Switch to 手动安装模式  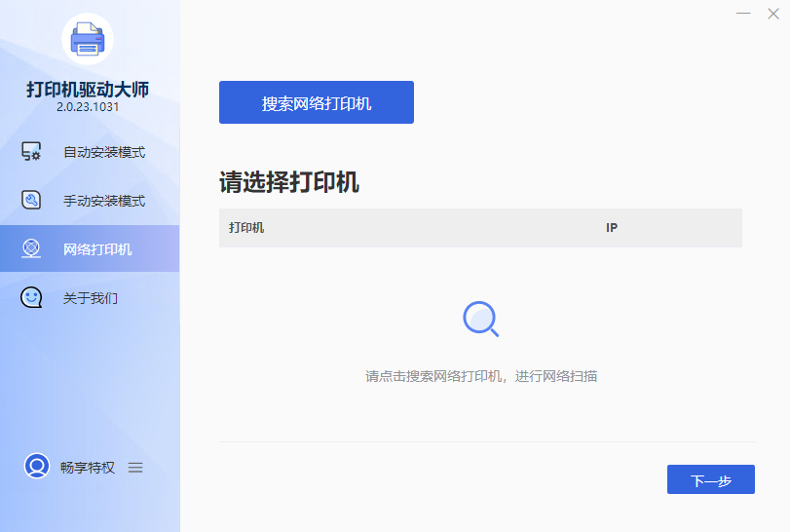pyautogui.click(x=90, y=201)
